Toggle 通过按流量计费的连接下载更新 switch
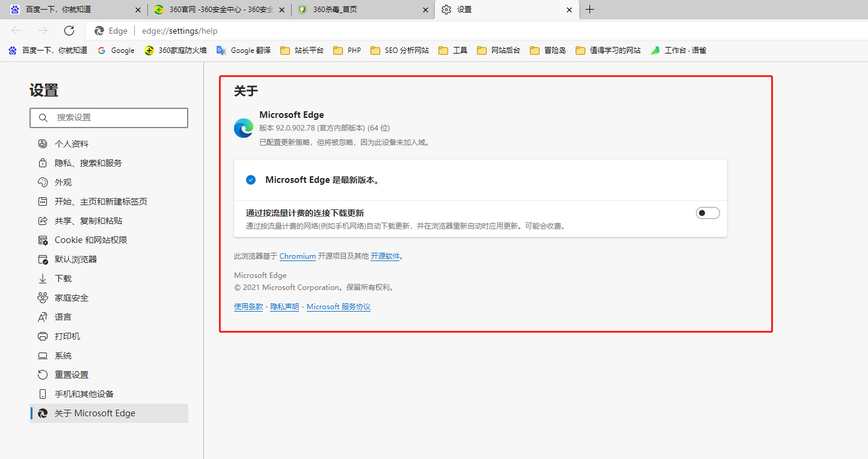Screen dimensions: 868x459 pyautogui.click(x=707, y=213)
